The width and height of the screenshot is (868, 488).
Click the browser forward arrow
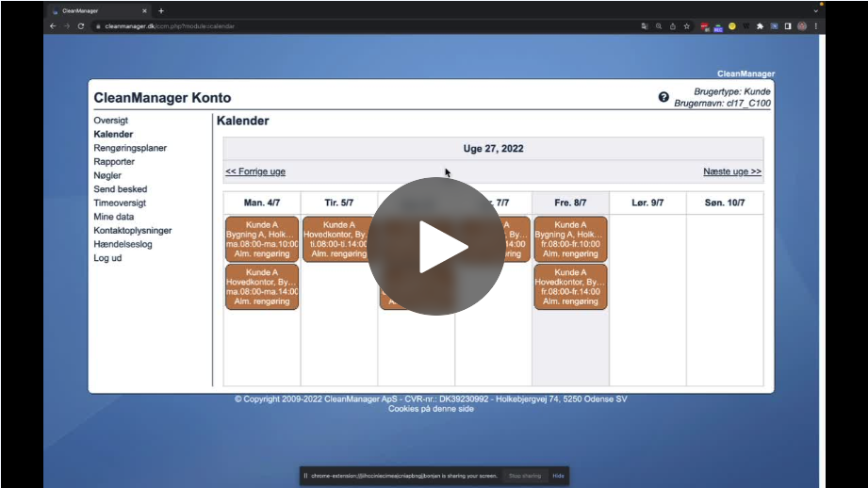(x=67, y=26)
